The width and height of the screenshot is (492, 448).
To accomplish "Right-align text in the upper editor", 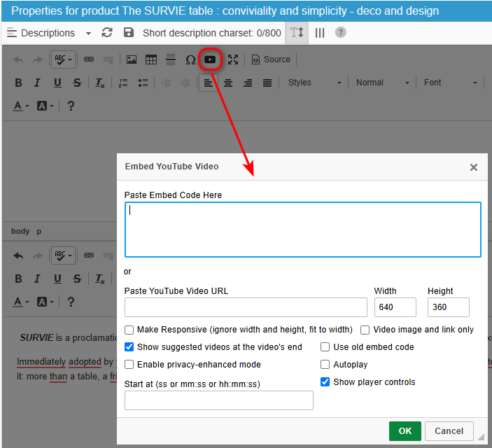I will [248, 83].
